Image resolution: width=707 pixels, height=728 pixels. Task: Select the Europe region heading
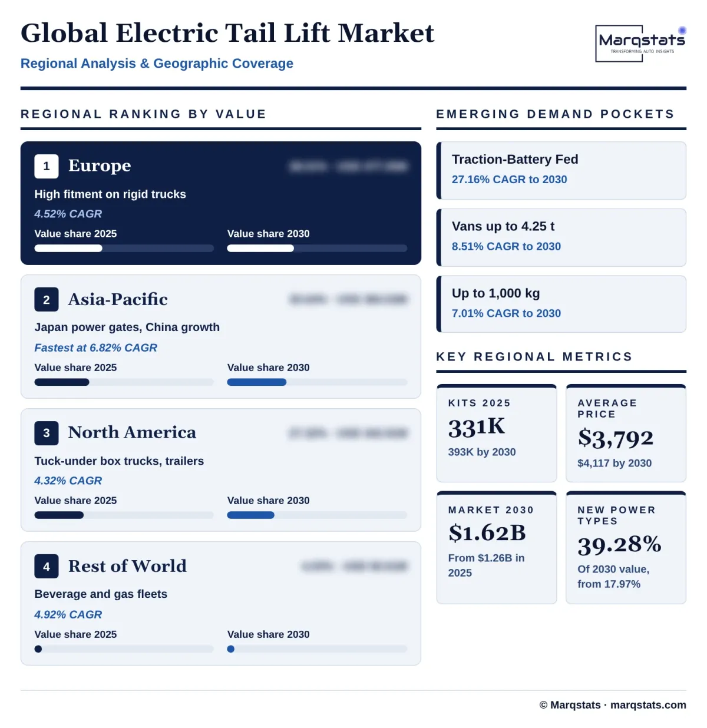[x=100, y=166]
